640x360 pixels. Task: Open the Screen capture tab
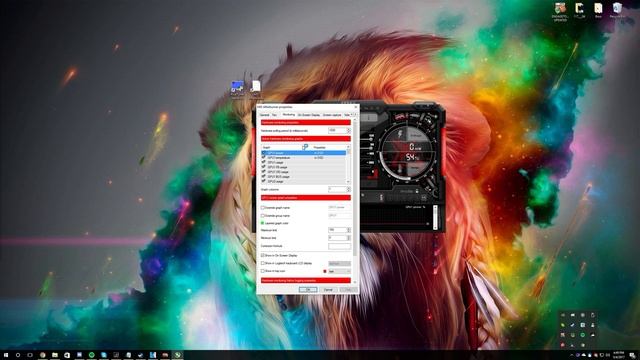(x=332, y=115)
